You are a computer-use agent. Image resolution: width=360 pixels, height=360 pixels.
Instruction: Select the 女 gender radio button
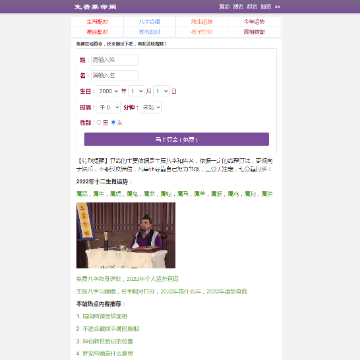tap(113, 123)
